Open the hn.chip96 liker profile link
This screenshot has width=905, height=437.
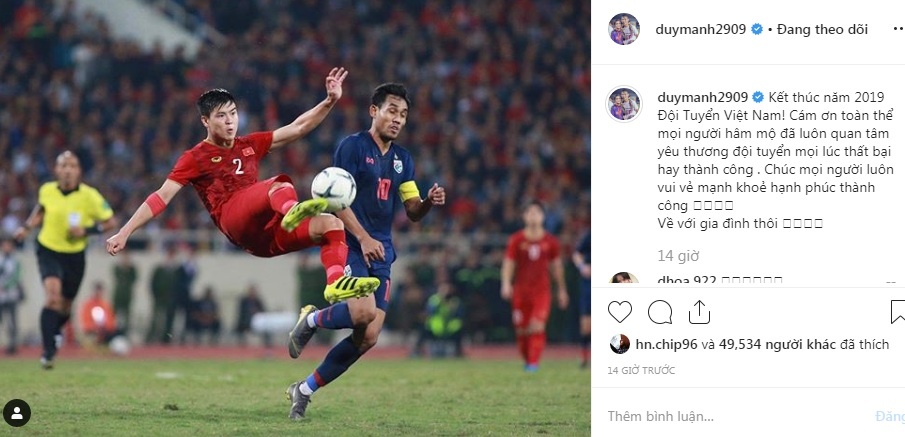667,345
